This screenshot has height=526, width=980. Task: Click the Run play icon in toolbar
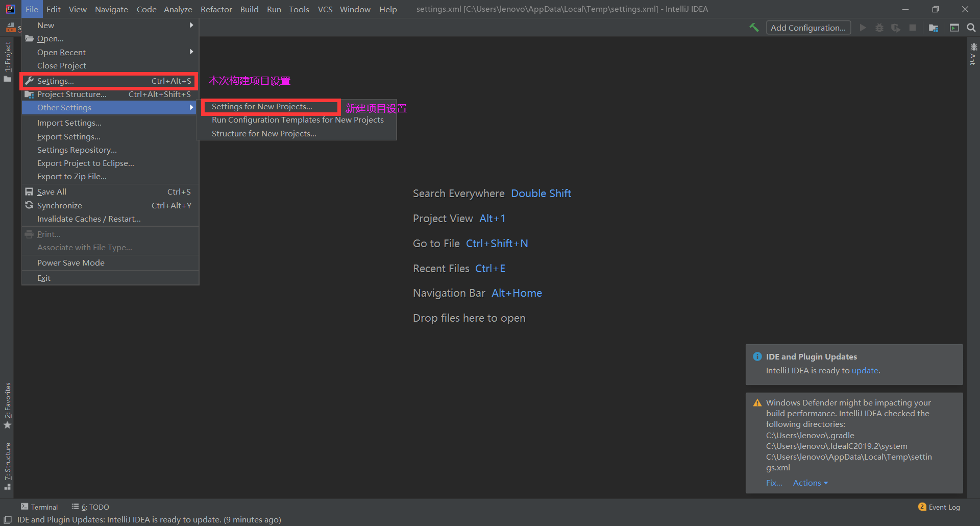point(863,28)
